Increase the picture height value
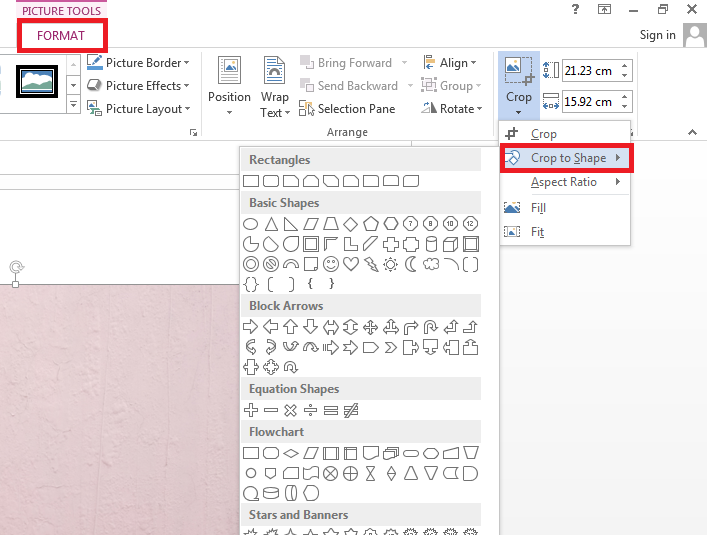This screenshot has width=707, height=535. pos(625,66)
